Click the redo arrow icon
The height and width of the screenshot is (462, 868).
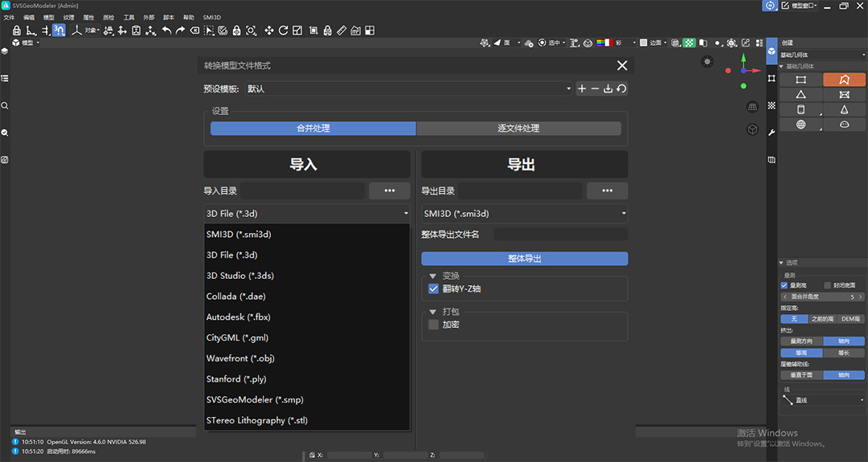pos(180,31)
